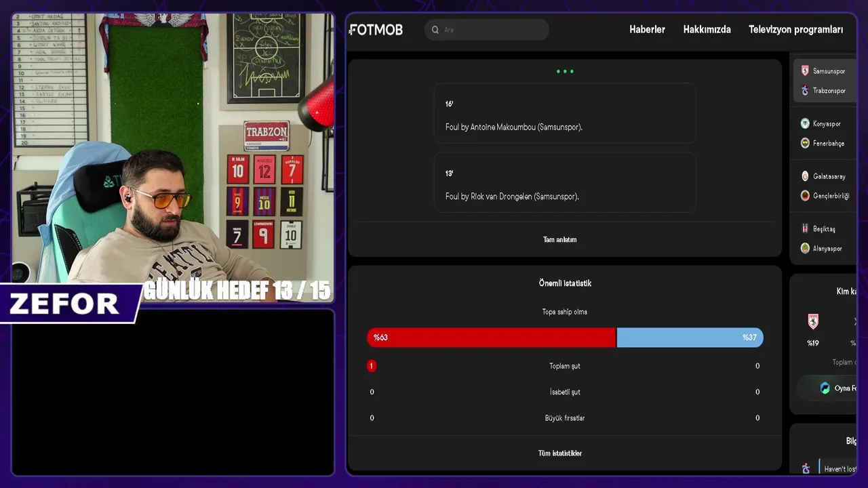Click Fenerbahçe crest in match list
868x488 pixels.
click(x=805, y=144)
